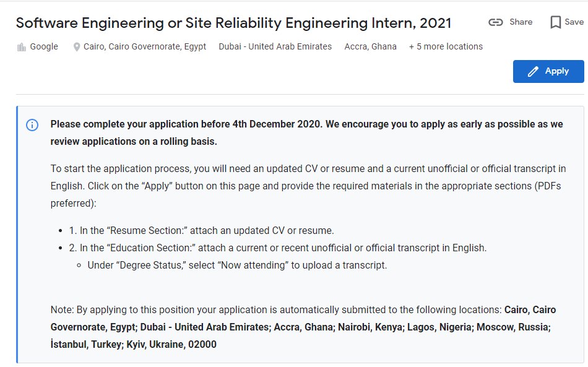
Task: Expand the "+ 5 more locations" list
Action: click(446, 46)
